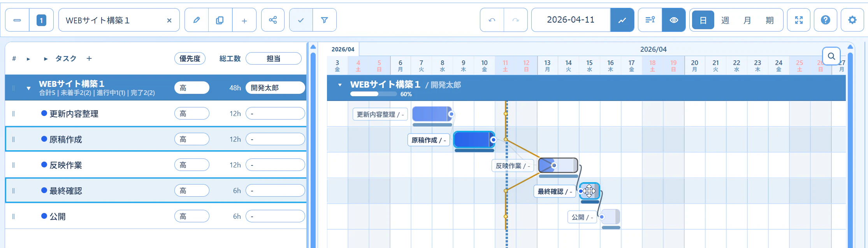Collapse the WEBサイト構築1 group in task list

click(28, 88)
